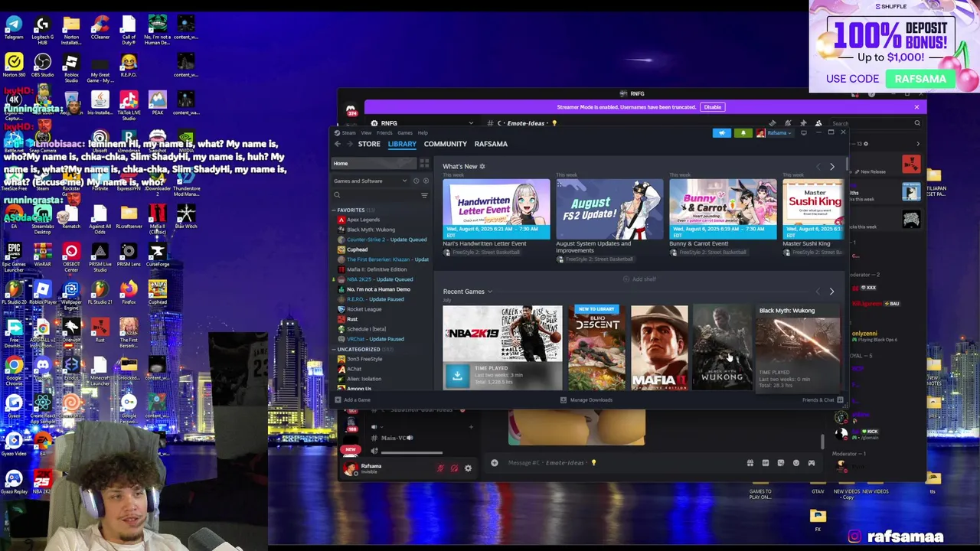Switch to STORE tab

click(369, 144)
